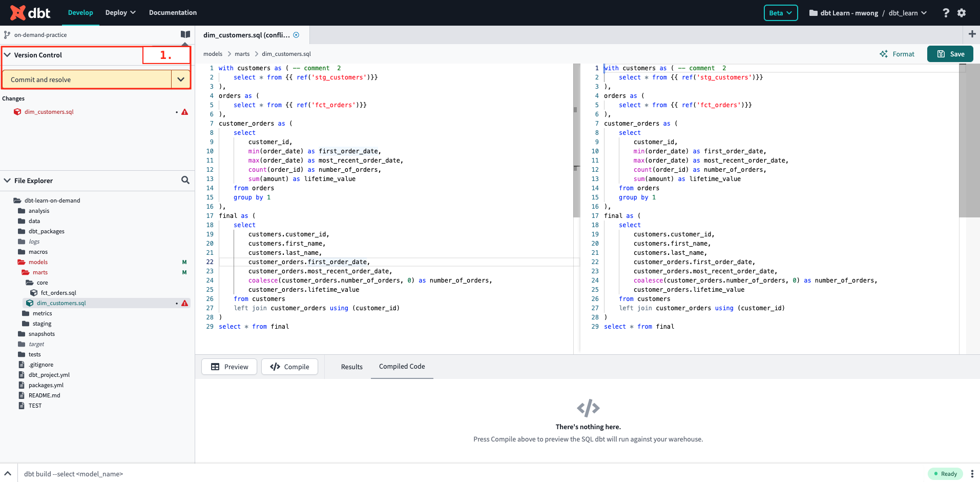Open account settings gear icon

tap(962, 13)
